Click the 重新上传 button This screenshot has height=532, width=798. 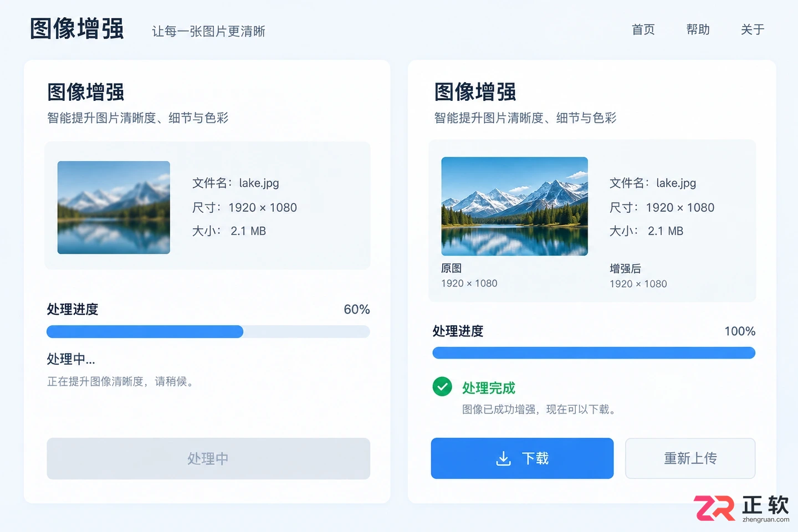690,458
